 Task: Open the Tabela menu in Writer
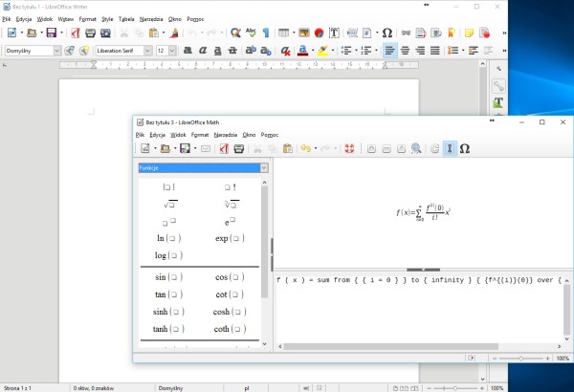[126, 18]
